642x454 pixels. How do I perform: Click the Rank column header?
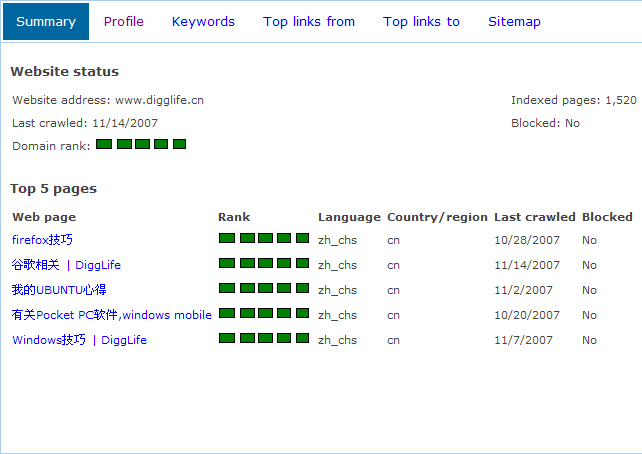point(234,217)
